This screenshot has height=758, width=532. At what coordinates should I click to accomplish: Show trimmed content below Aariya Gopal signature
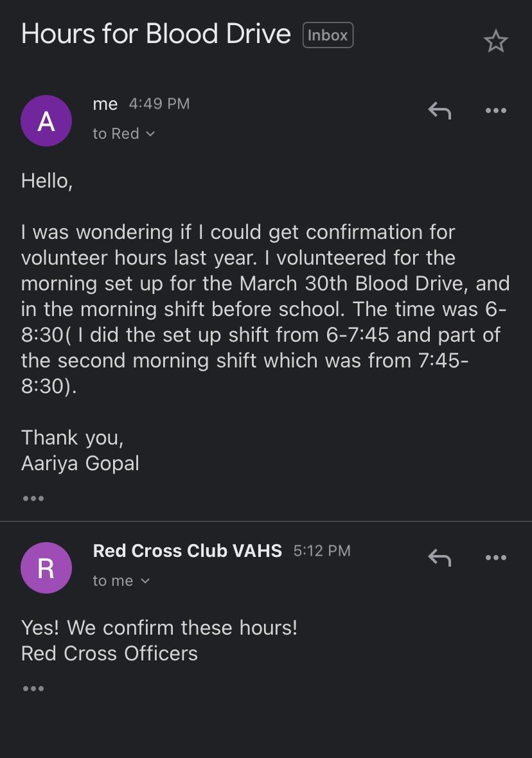[33, 498]
